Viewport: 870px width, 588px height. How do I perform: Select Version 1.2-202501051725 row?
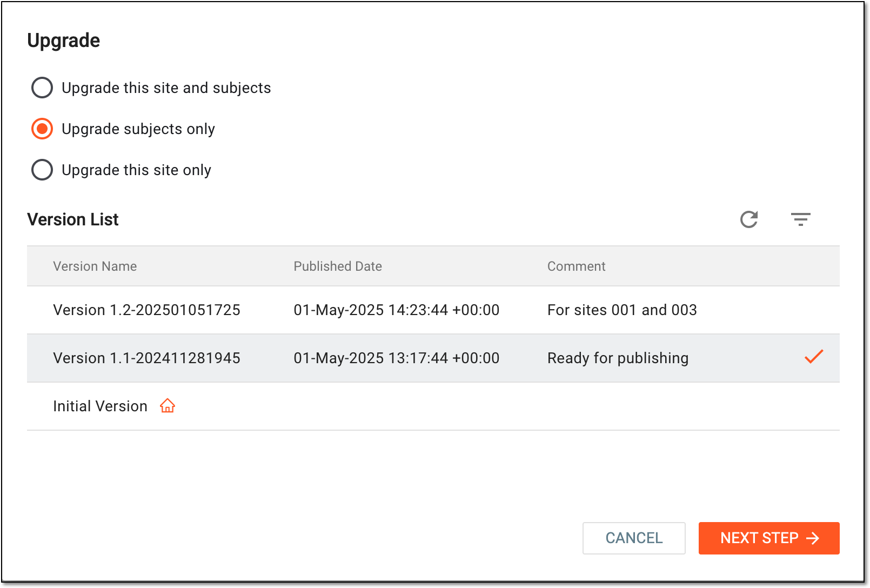(x=433, y=310)
